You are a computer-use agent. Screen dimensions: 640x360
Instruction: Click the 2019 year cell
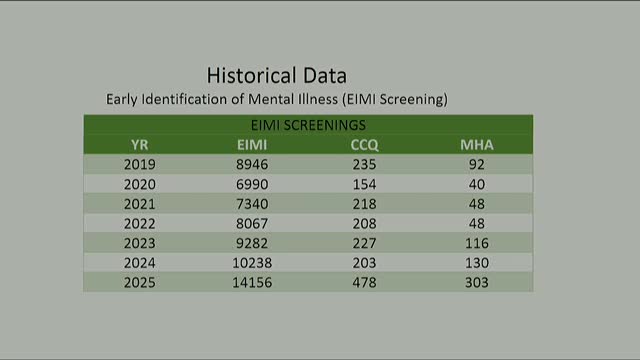[140, 164]
